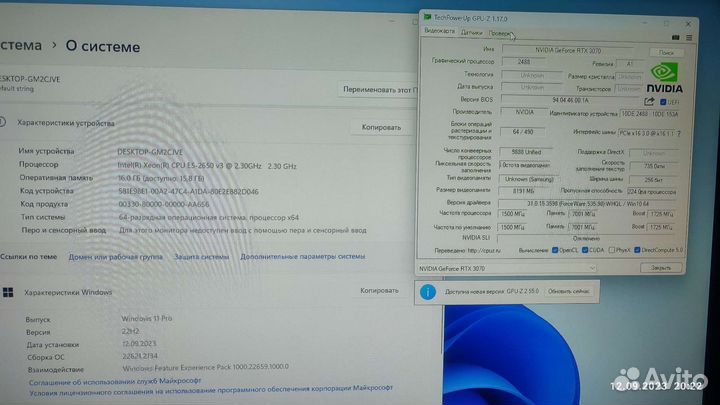Click the product ID value 00330-80000
Screen dimensions: 720x405
(x=163, y=204)
